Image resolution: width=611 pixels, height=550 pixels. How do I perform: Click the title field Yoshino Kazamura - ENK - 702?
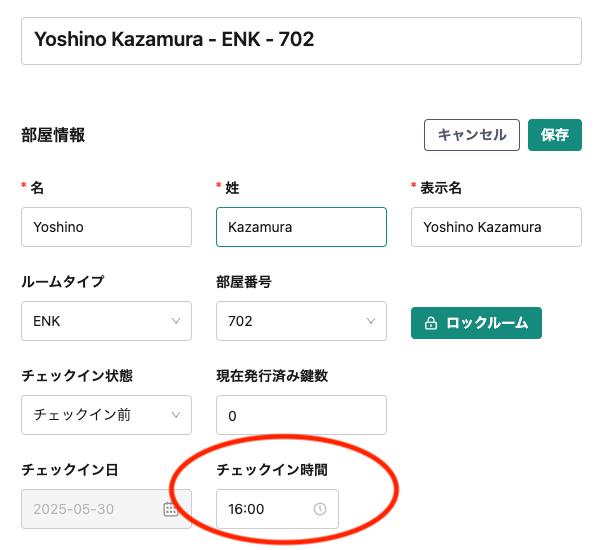(x=301, y=40)
